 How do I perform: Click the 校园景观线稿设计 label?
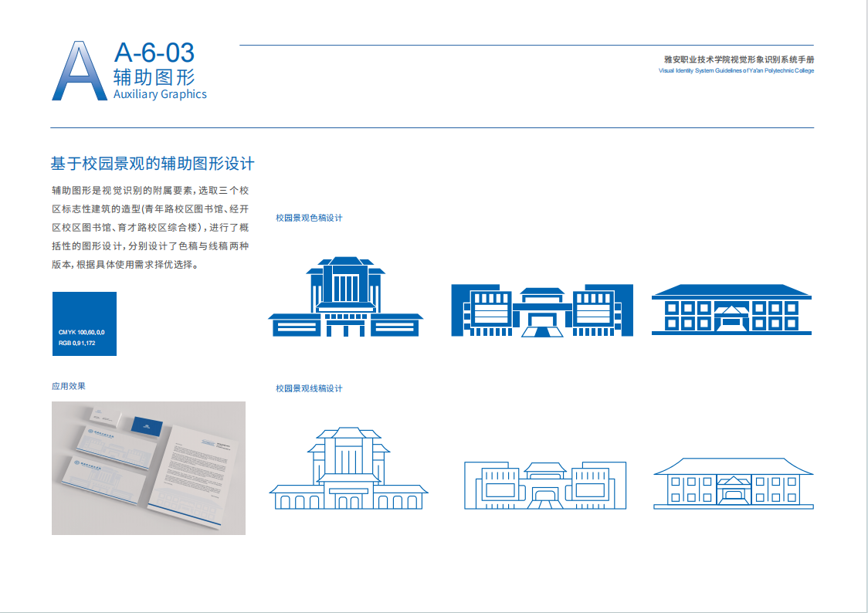(309, 388)
